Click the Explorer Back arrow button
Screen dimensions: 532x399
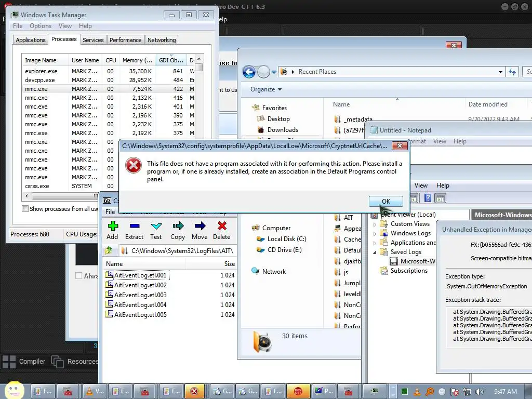pos(249,72)
